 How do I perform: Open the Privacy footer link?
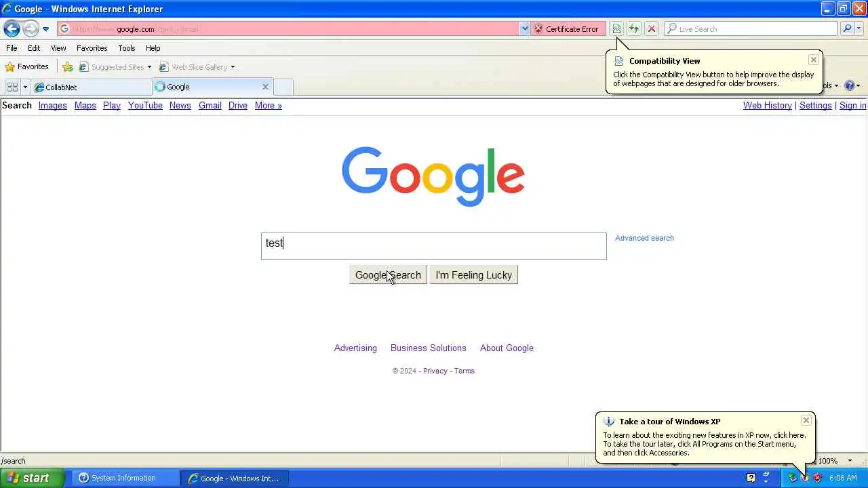(435, 371)
